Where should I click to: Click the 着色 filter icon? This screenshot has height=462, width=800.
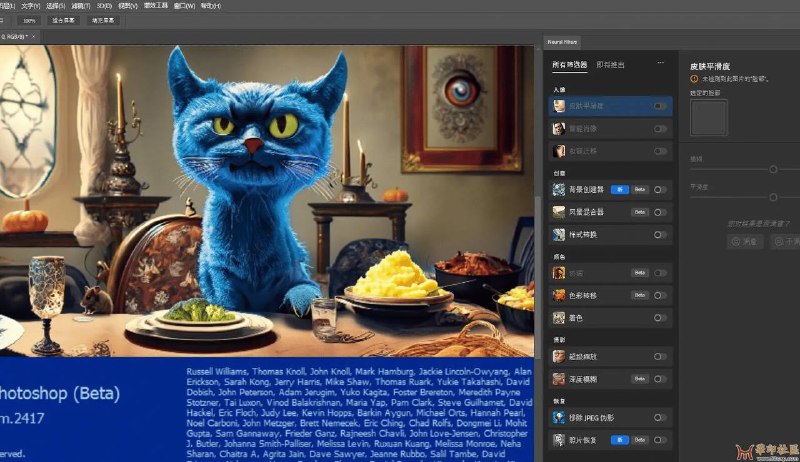click(559, 318)
